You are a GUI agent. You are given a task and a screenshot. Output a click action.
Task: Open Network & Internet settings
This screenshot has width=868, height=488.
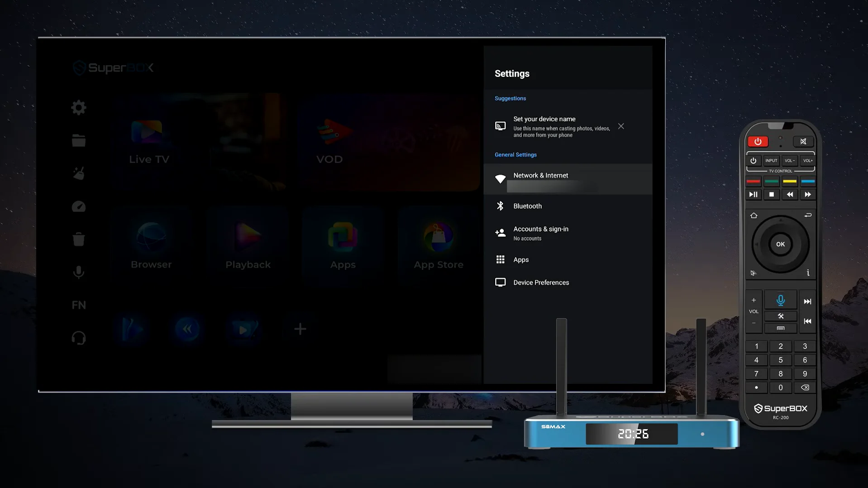(x=568, y=179)
